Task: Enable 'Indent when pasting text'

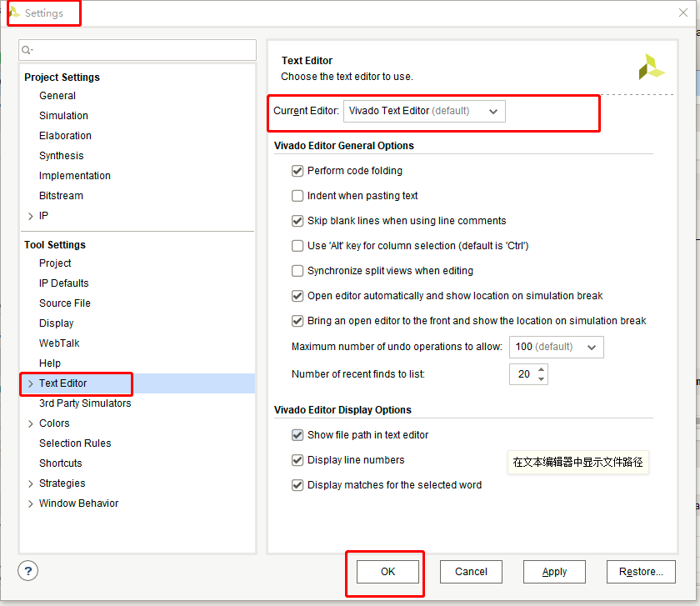Action: click(297, 196)
